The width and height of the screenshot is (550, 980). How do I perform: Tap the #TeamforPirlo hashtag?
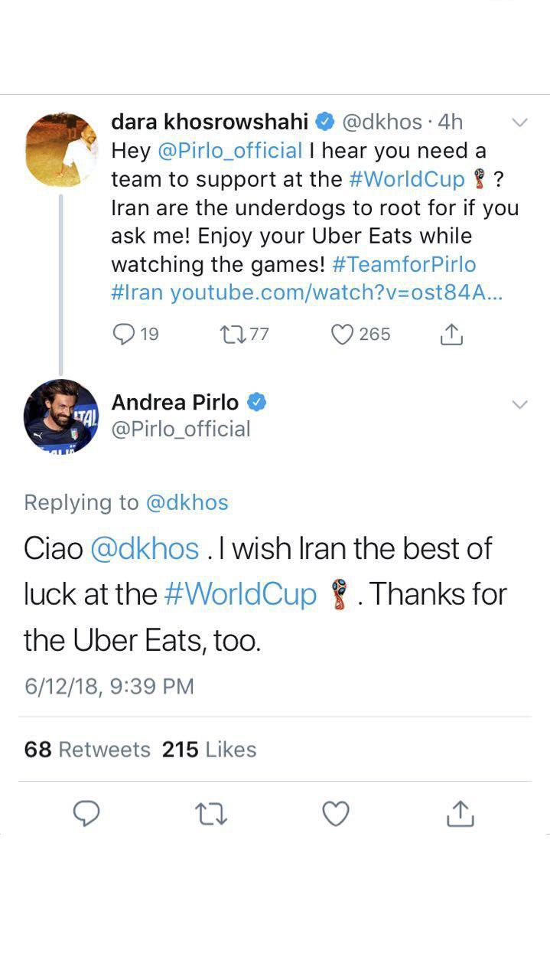405,265
